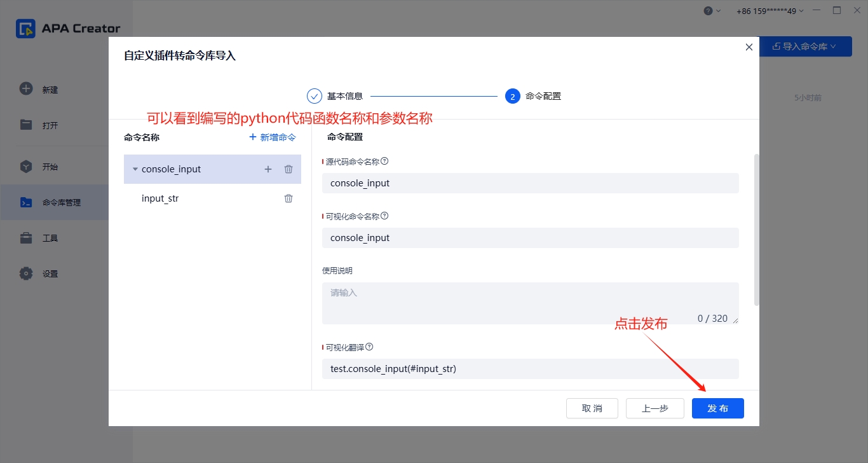Click the 打开 folder icon
The image size is (868, 463).
point(26,125)
